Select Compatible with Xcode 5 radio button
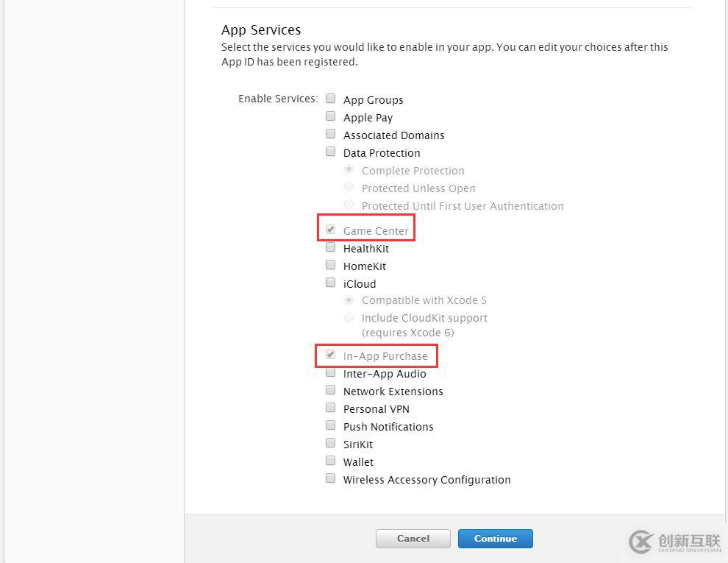 point(349,300)
